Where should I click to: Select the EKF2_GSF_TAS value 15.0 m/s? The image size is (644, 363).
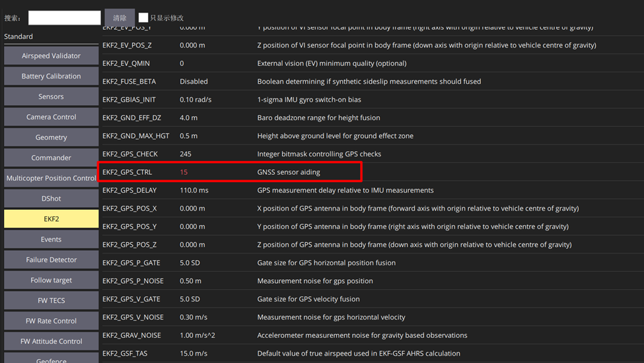(196, 354)
